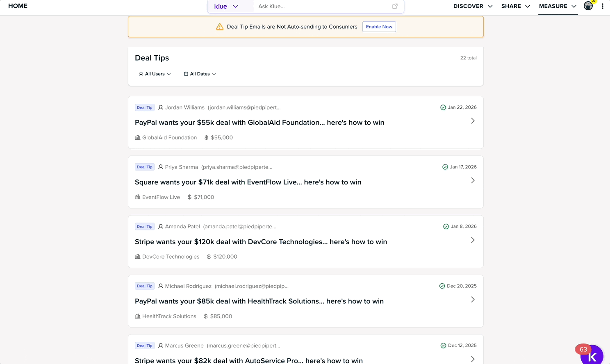Click the green check icon for Jan 8, 2026

(446, 227)
